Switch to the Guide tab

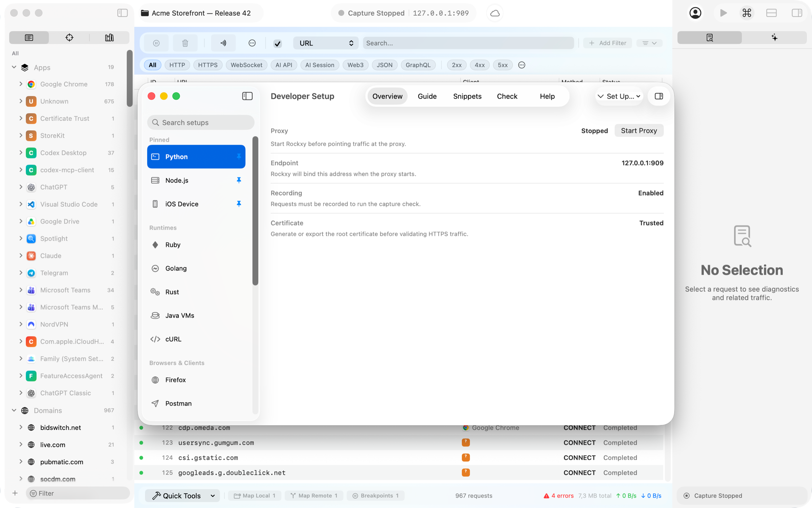[x=427, y=96]
